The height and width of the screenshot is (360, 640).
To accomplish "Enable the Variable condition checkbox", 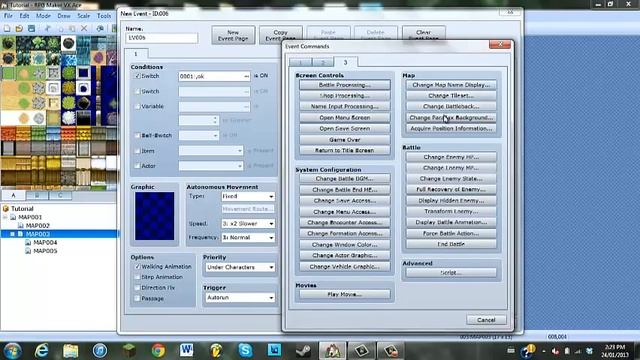I will (x=138, y=106).
